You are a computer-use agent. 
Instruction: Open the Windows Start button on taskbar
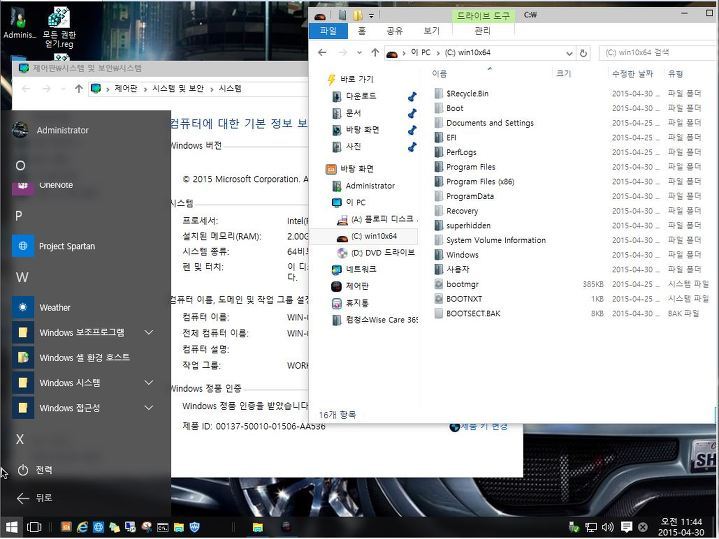point(11,527)
